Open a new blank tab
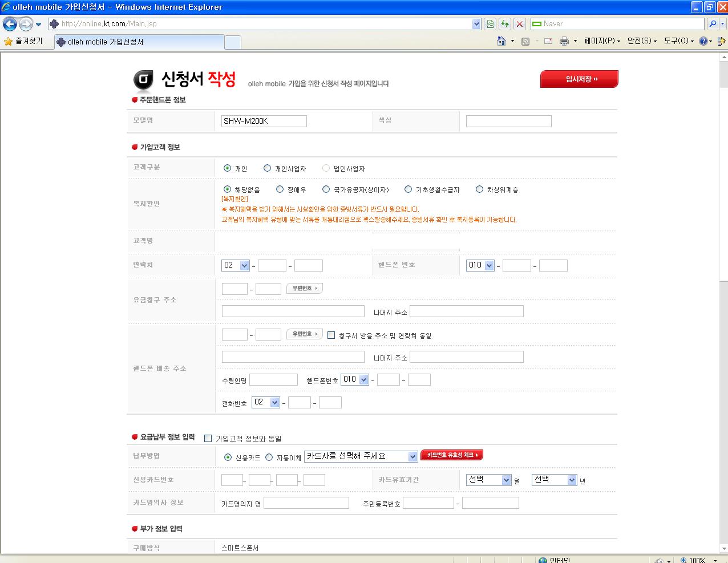This screenshot has height=563, width=728. [233, 42]
